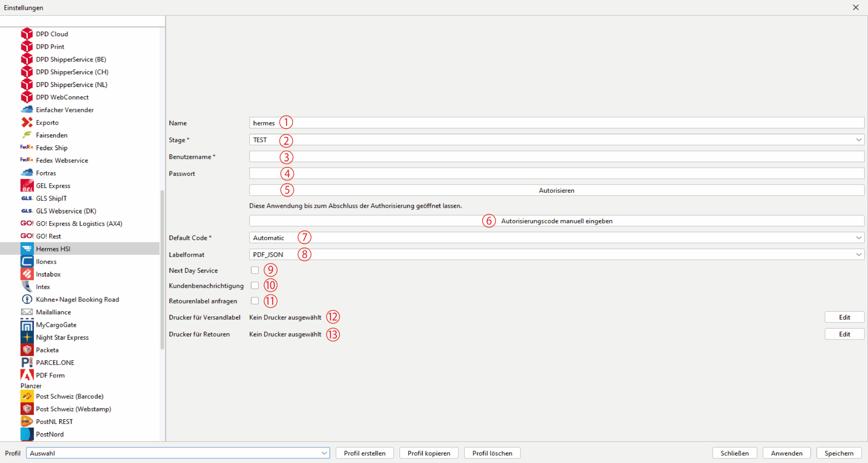Select the GO! Rest icon
This screenshot has width=868, height=463.
point(27,236)
